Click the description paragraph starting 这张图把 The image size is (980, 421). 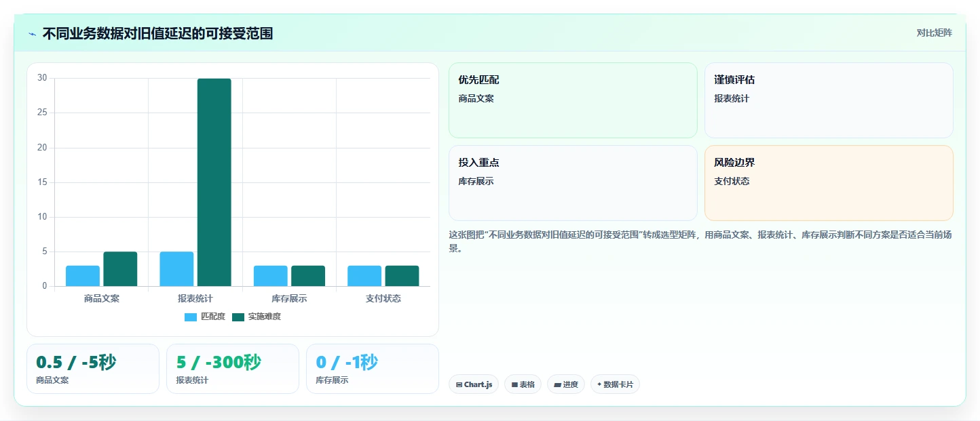click(699, 241)
